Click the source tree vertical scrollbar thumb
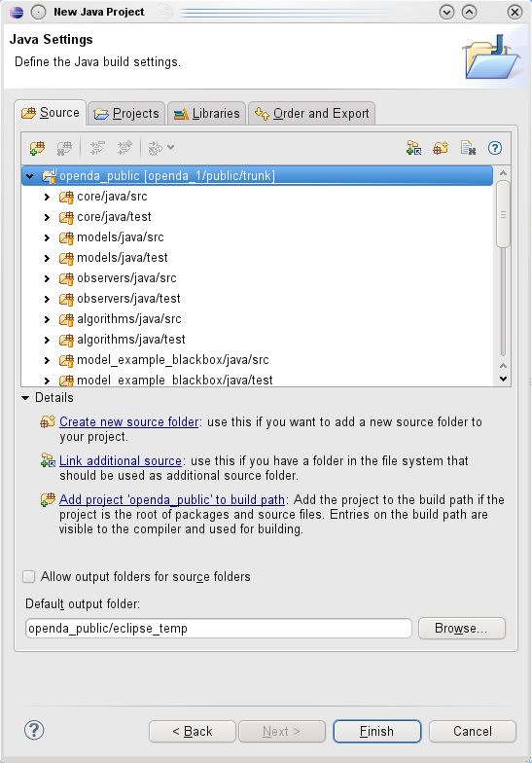Image resolution: width=532 pixels, height=763 pixels. [504, 214]
